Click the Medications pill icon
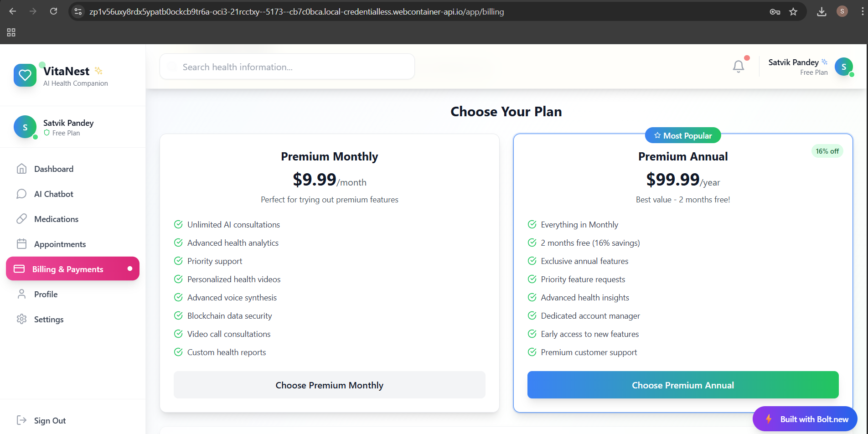Viewport: 868px width, 434px height. [21, 219]
